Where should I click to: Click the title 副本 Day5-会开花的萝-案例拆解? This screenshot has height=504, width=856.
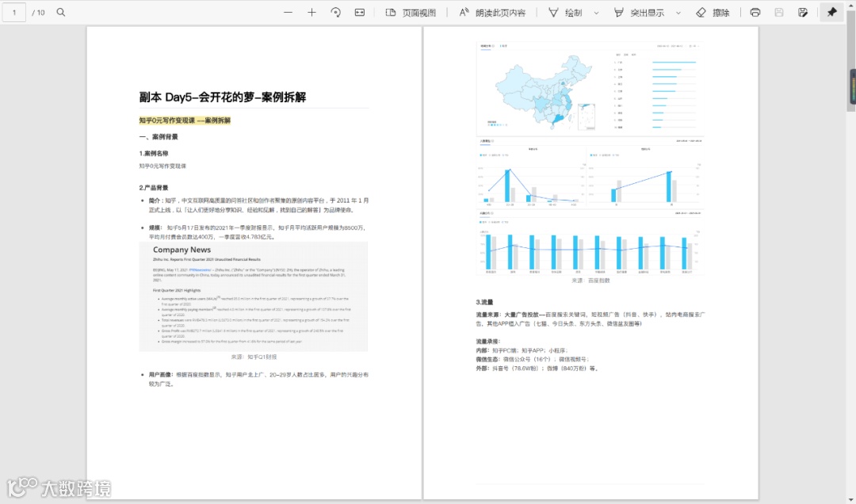click(222, 97)
